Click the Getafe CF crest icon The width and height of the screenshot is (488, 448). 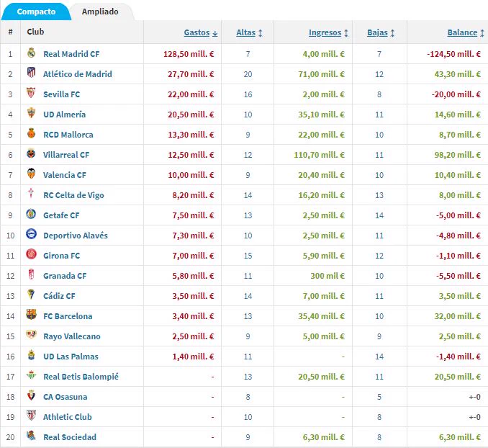coord(31,214)
